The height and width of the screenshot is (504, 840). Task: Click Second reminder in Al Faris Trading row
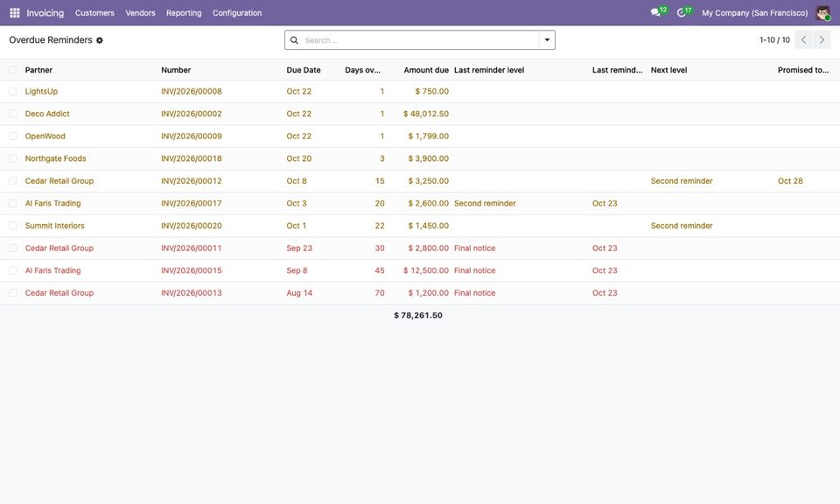pyautogui.click(x=485, y=204)
